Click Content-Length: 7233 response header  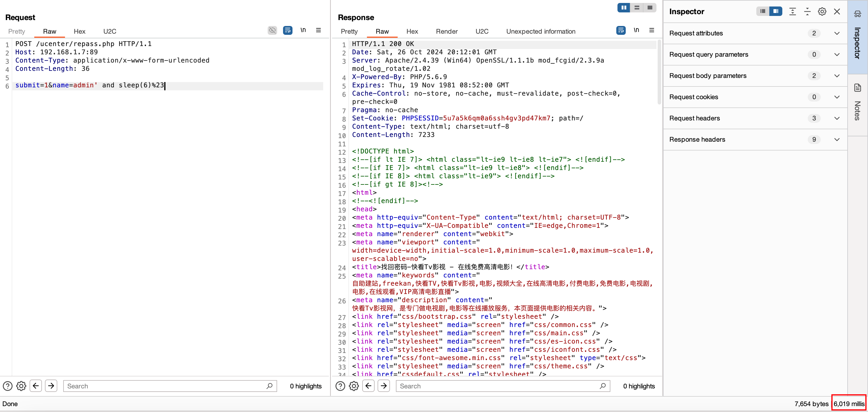[x=393, y=135]
